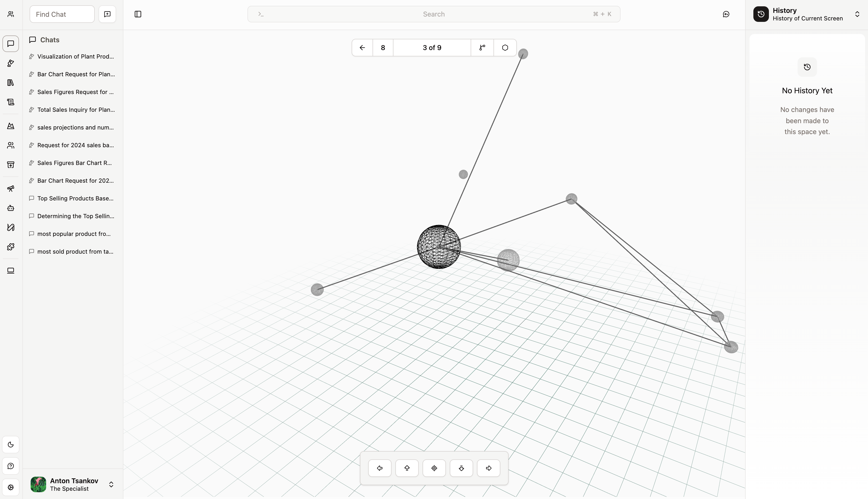
Task: Click the right arrow navigation button
Action: pyautogui.click(x=488, y=468)
